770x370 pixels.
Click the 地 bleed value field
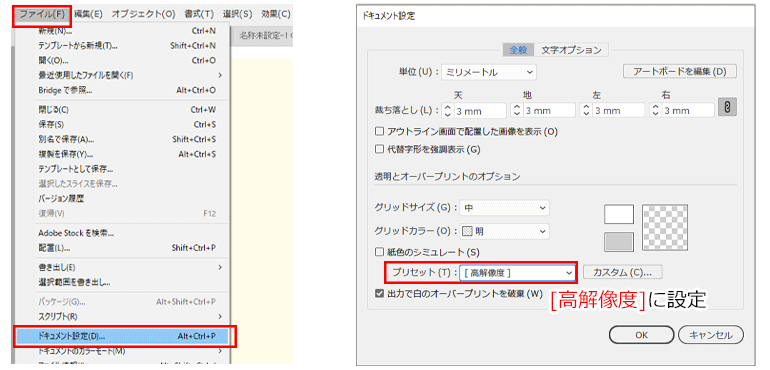coord(549,111)
